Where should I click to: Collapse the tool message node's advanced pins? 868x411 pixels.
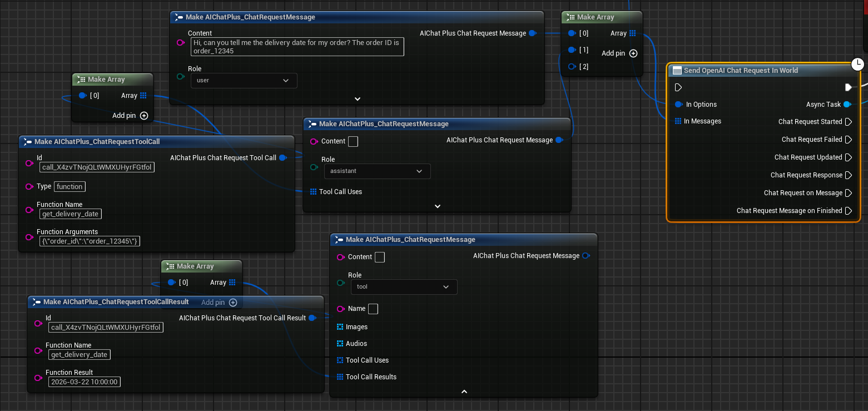[x=464, y=392]
